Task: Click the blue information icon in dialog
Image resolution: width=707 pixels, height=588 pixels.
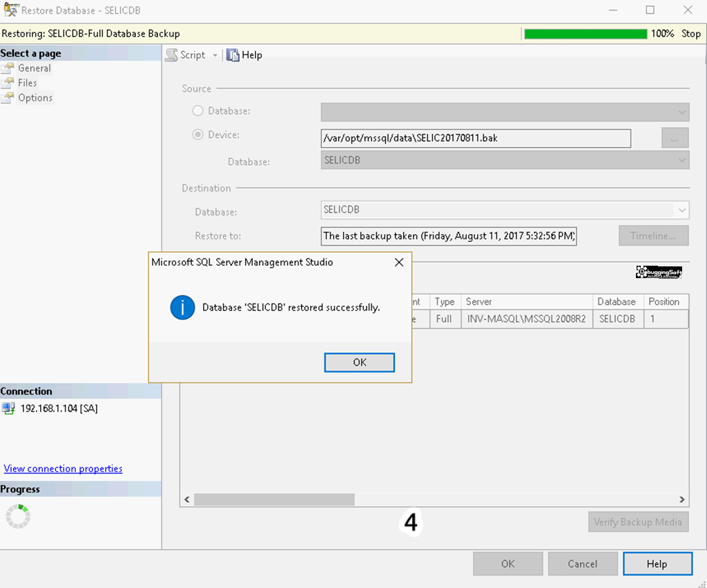Action: 182,307
